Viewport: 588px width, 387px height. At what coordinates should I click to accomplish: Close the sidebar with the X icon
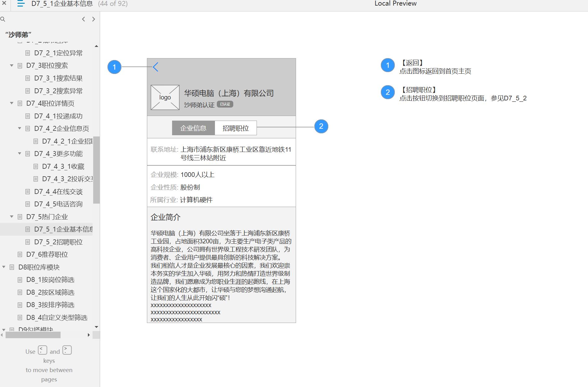pyautogui.click(x=4, y=3)
